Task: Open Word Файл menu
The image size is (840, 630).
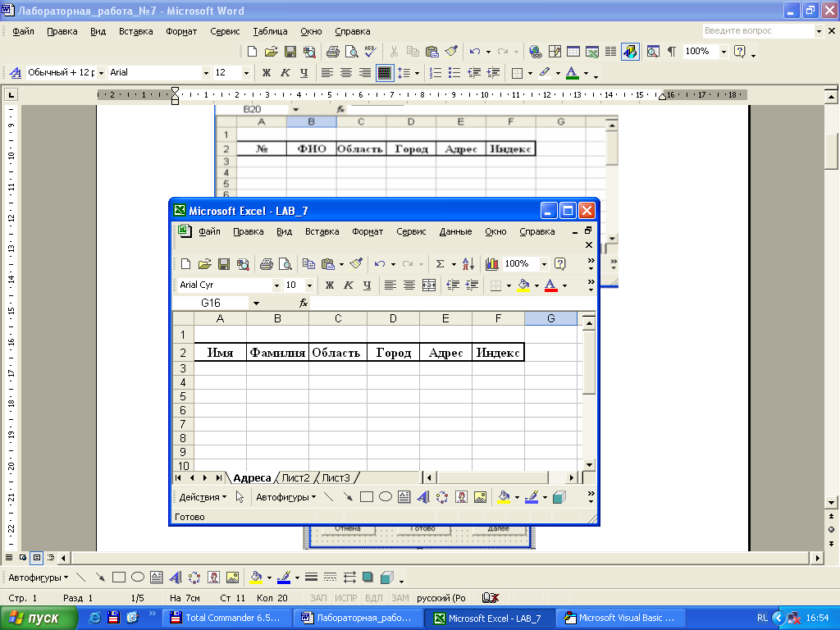Action: 23,31
